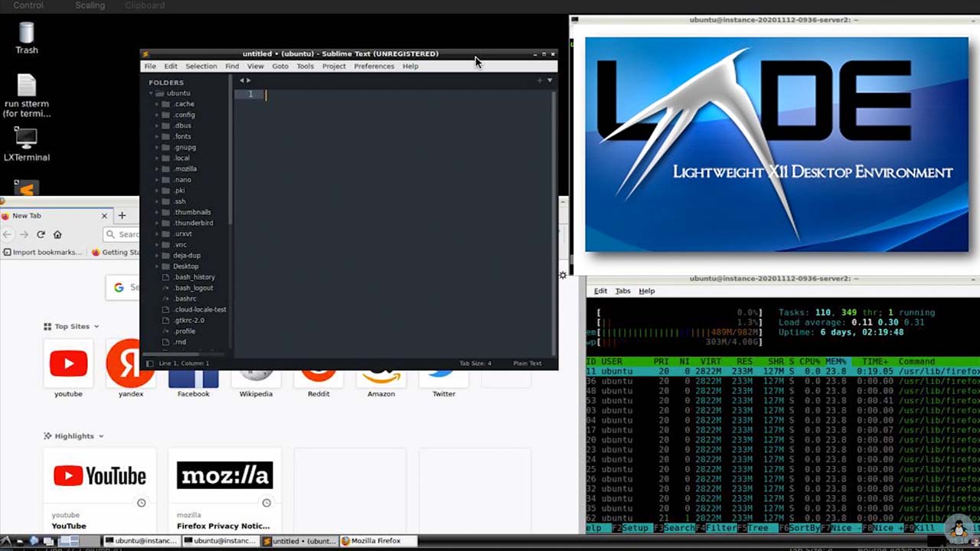Screen dimensions: 980x551
Task: Click the Import bookmarks link
Action: pos(43,252)
